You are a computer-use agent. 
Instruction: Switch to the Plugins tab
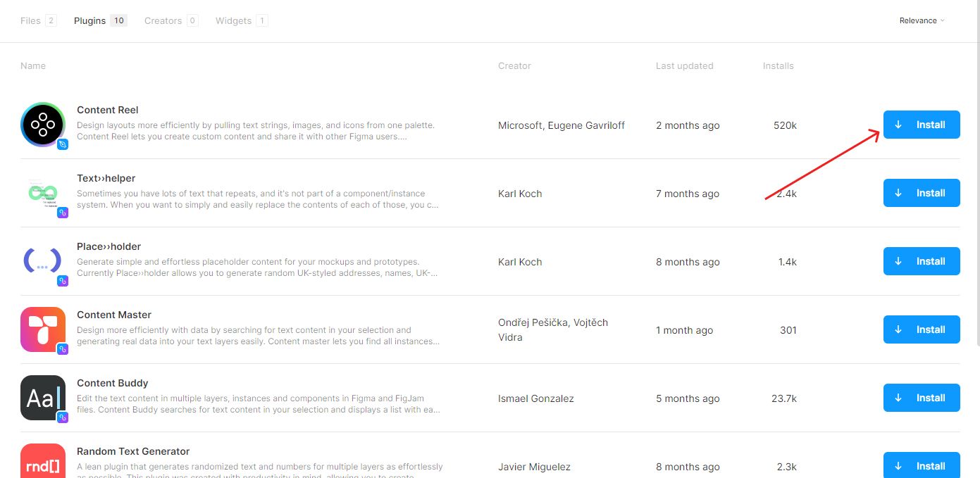101,20
